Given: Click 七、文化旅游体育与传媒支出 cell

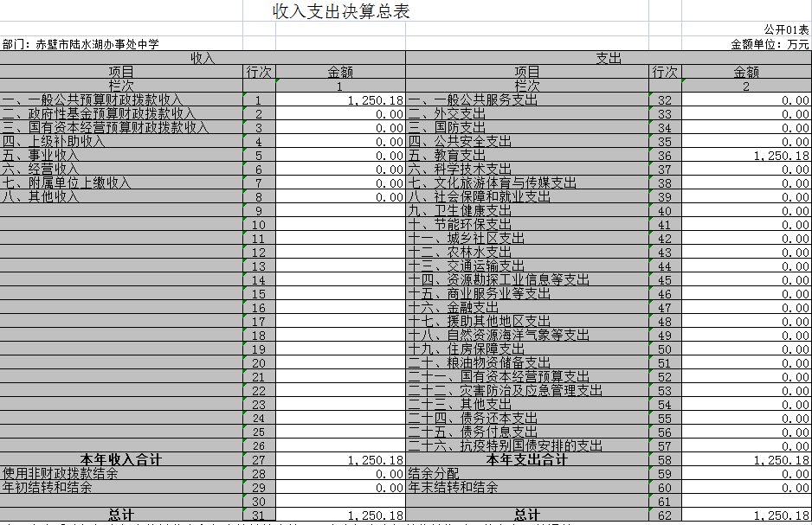Looking at the screenshot, I should (527, 183).
